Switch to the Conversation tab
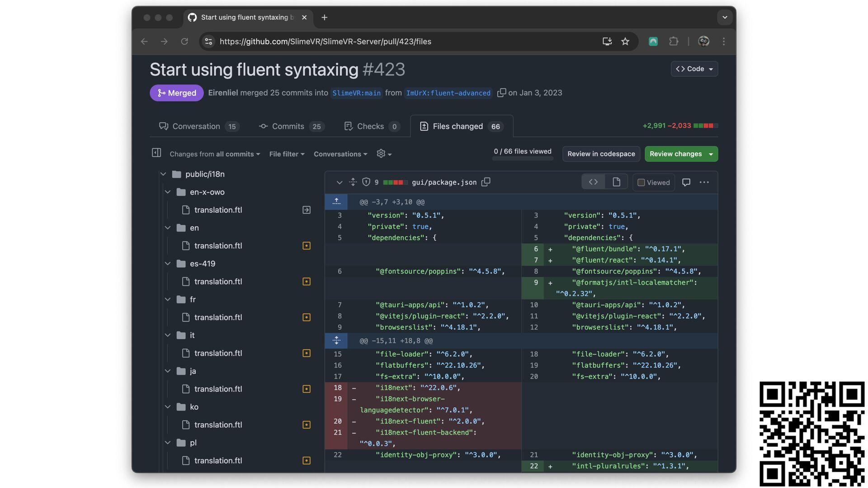868x488 pixels. [x=196, y=127]
